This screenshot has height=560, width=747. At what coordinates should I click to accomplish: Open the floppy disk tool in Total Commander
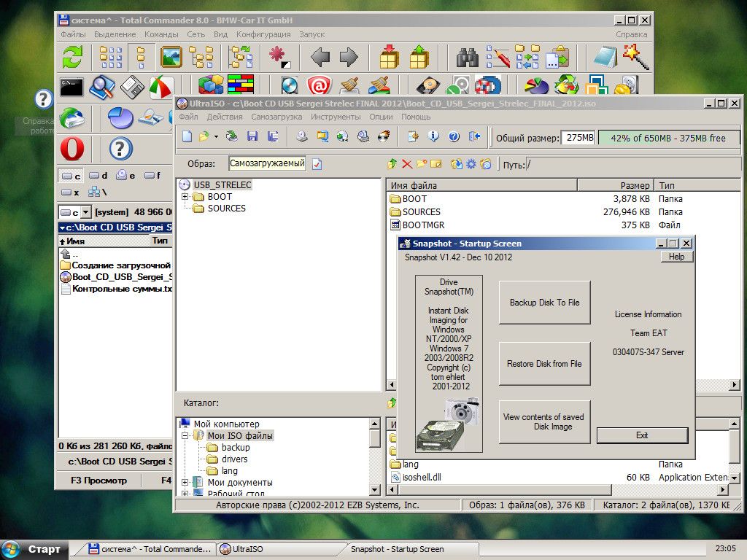click(x=132, y=87)
